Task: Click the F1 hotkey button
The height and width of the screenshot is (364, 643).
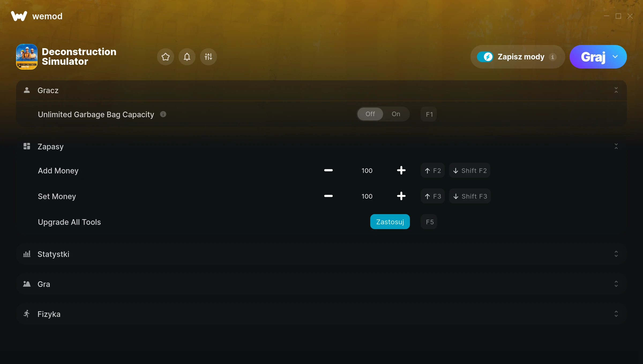Action: tap(429, 114)
